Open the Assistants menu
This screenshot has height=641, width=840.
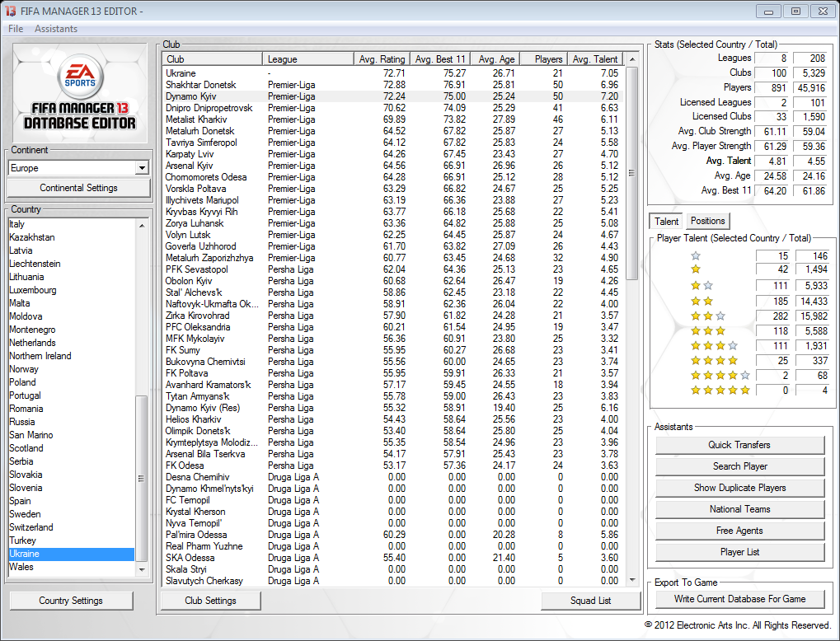pyautogui.click(x=56, y=29)
